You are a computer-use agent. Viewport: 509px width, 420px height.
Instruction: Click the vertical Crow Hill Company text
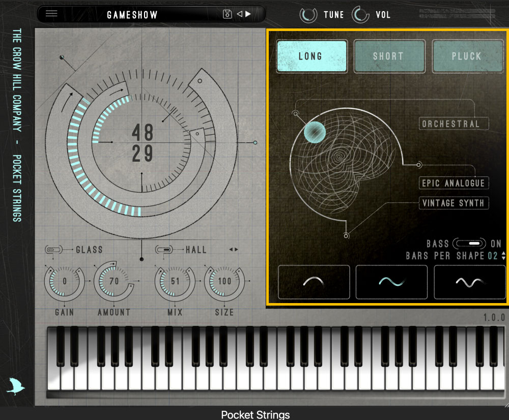(x=17, y=125)
